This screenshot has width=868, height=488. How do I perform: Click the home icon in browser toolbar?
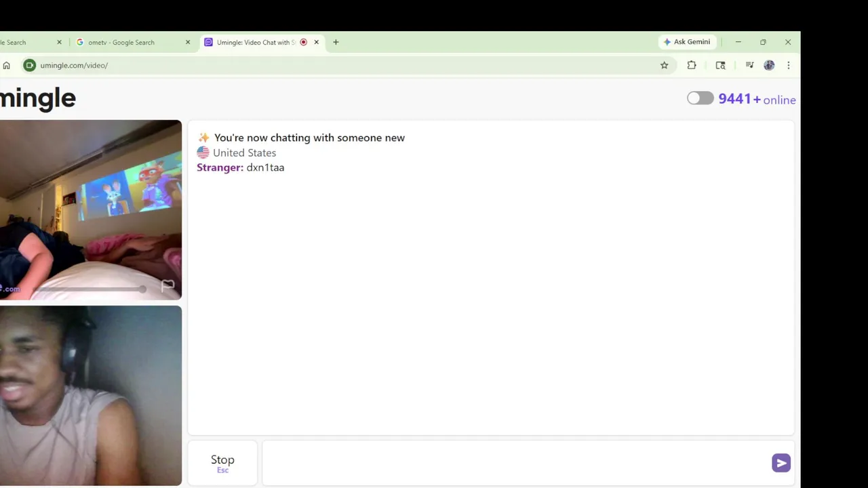click(x=7, y=65)
